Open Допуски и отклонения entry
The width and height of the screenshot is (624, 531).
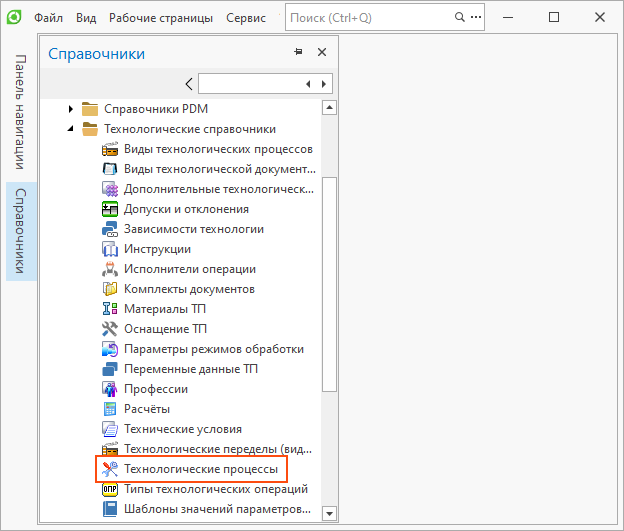(186, 209)
